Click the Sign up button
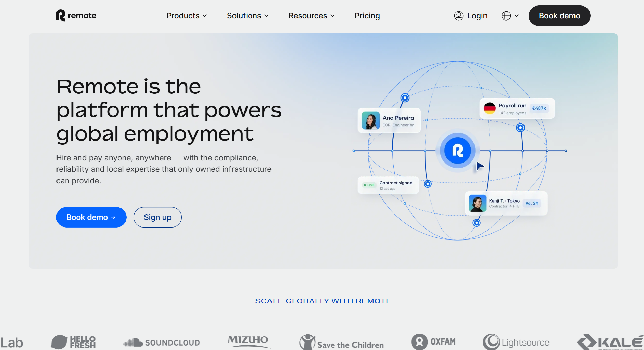The height and width of the screenshot is (350, 644). coord(157,217)
